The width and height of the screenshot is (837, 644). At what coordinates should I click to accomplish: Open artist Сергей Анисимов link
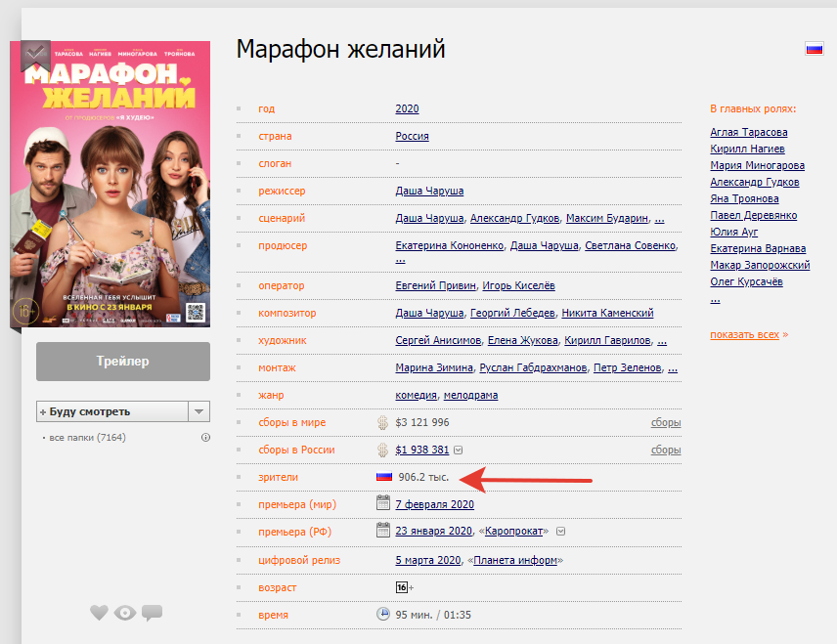[438, 340]
